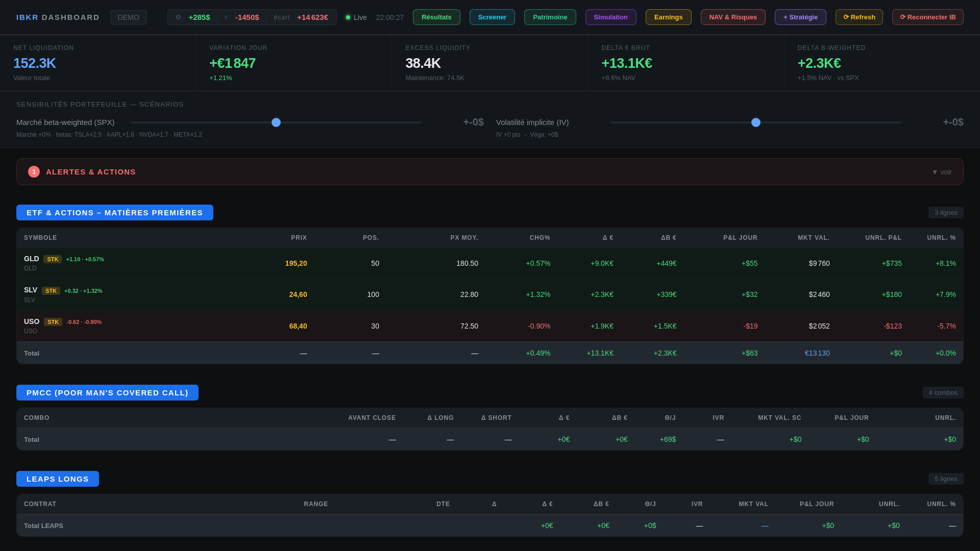Click the écart +14 623€ value

click(312, 17)
